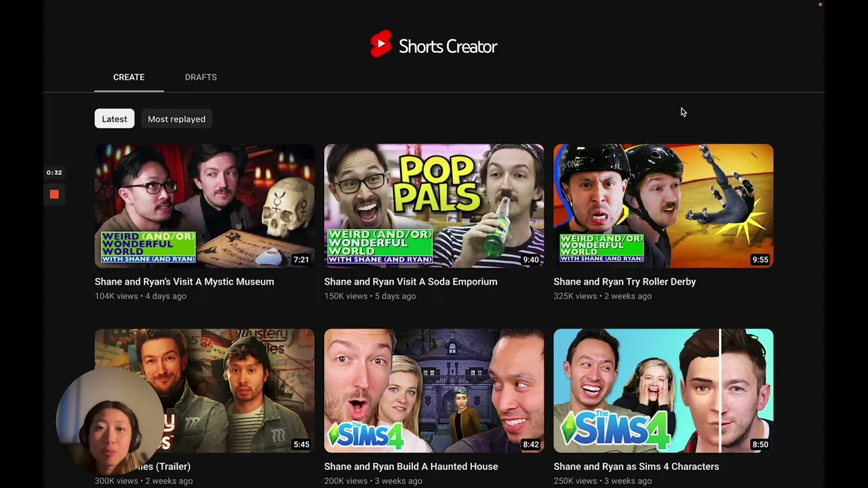Open the Roller Derby video thumbnail
This screenshot has height=488, width=868.
coord(663,205)
